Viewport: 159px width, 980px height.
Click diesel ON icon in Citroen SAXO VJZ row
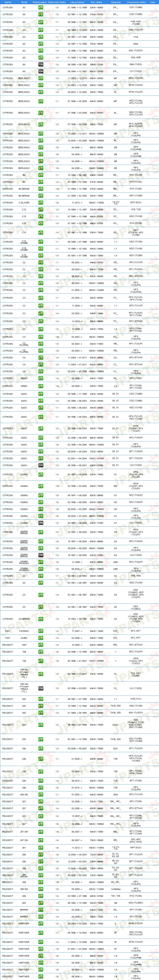(x=41, y=465)
